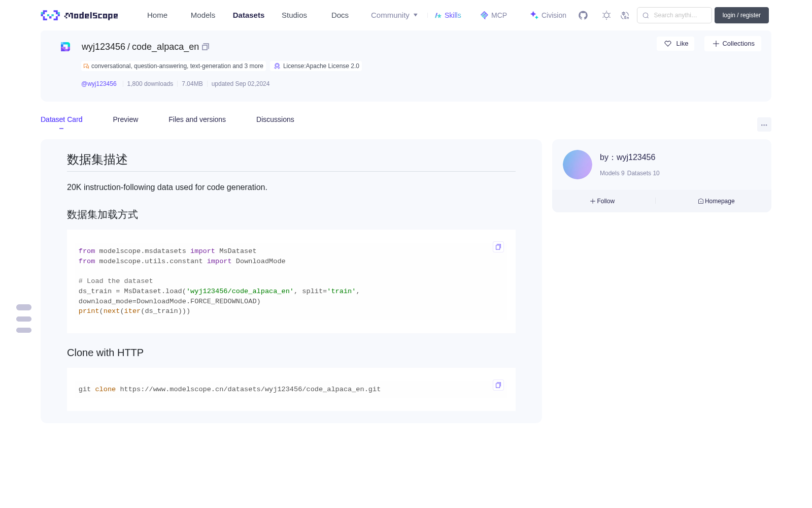Toggle the light/dark theme sun icon
Screen dimensions: 812x508
pyautogui.click(x=606, y=15)
